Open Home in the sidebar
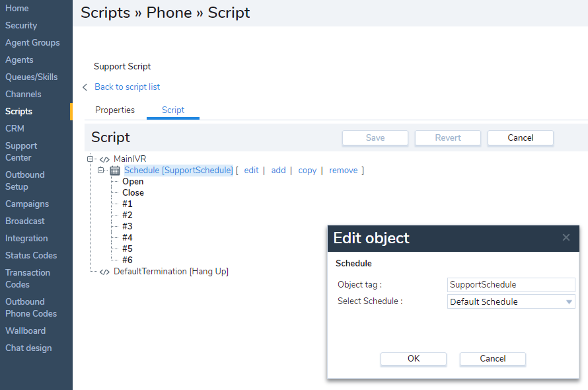 point(17,8)
